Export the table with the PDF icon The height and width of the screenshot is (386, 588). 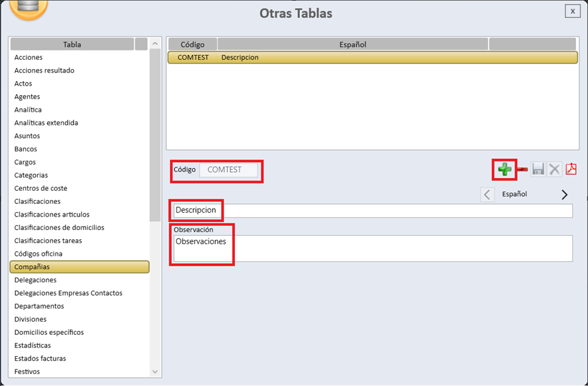click(x=571, y=169)
